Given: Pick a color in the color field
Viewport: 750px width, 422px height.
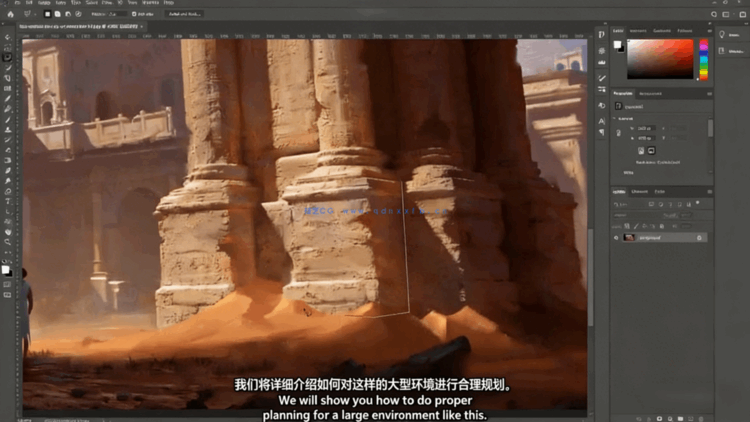Looking at the screenshot, I should click(660, 59).
